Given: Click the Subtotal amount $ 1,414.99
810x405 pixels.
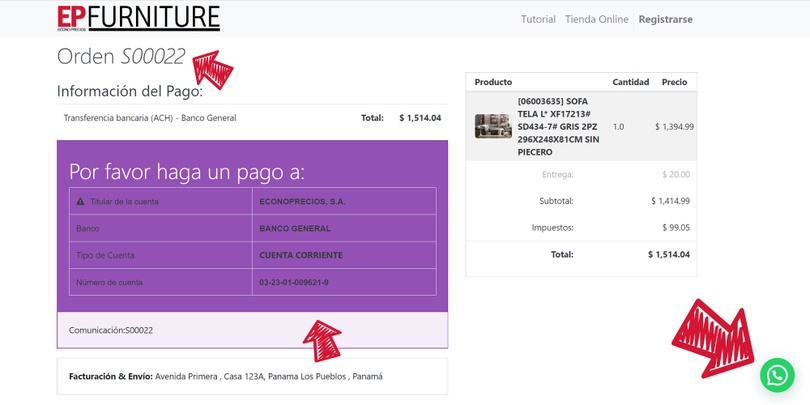Looking at the screenshot, I should click(x=670, y=201).
